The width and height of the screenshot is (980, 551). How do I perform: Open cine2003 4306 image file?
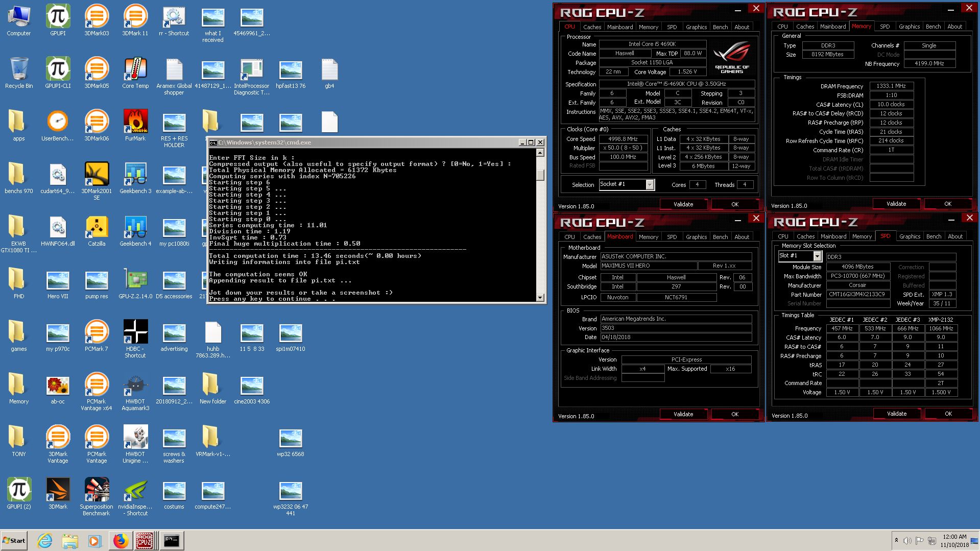[x=252, y=389]
